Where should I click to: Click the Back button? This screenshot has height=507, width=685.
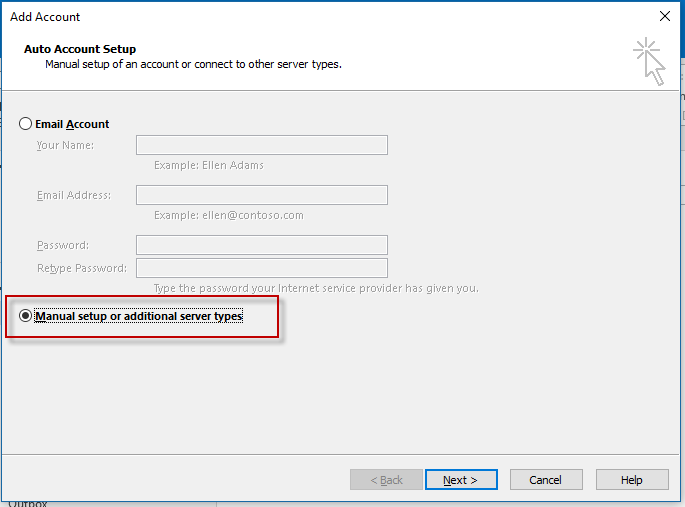(x=386, y=480)
